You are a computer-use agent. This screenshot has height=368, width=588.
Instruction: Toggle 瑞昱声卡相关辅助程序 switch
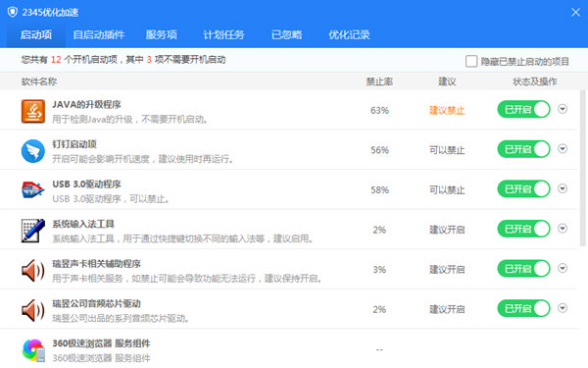523,269
